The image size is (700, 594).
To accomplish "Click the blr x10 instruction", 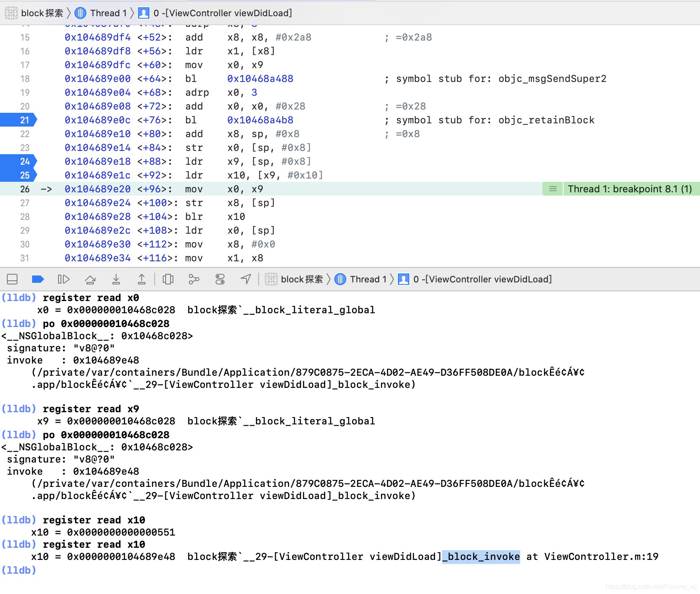I will 215,217.
